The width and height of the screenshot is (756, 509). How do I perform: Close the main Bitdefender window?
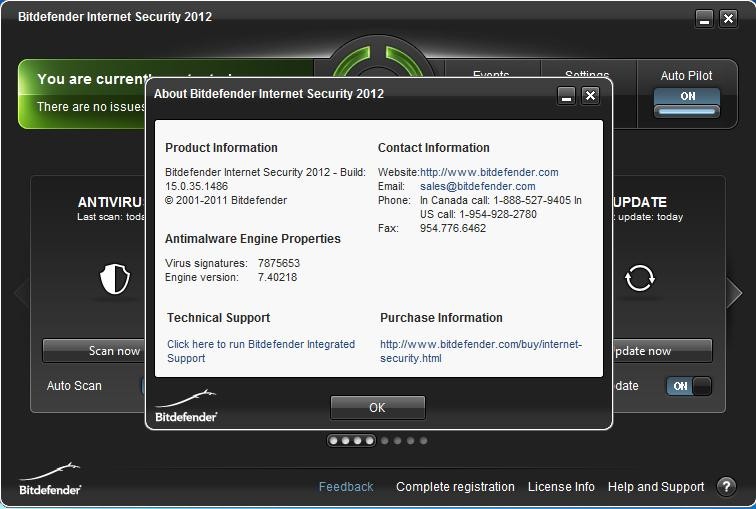click(x=728, y=19)
